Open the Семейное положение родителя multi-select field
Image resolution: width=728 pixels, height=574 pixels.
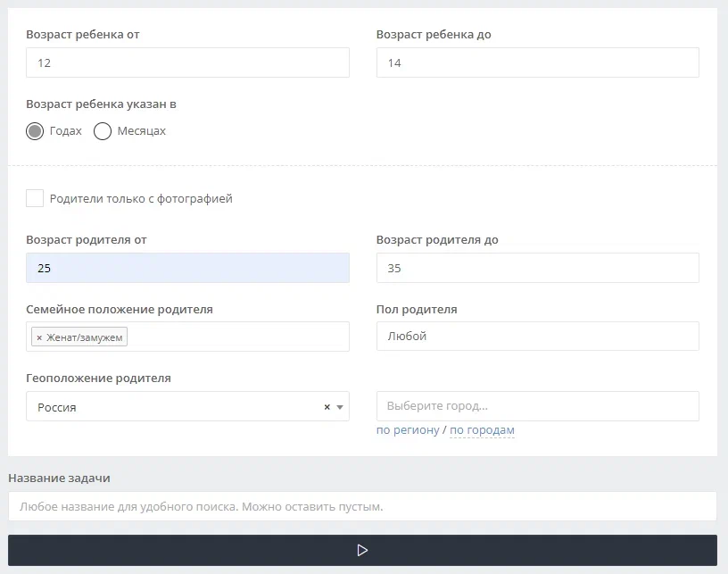[236, 337]
